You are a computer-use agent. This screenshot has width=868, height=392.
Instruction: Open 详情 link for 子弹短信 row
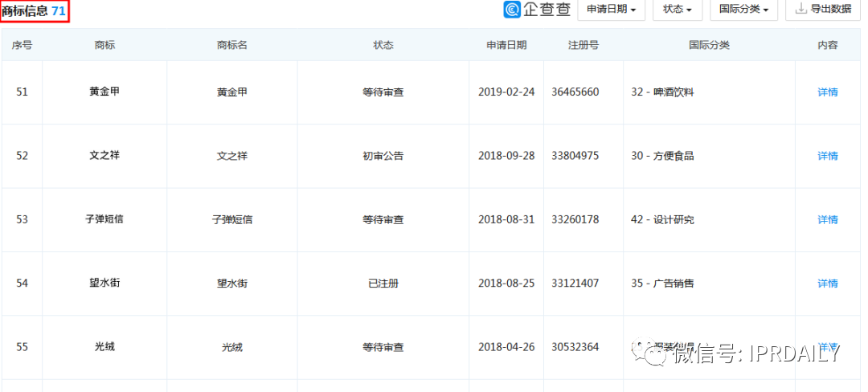click(x=828, y=219)
